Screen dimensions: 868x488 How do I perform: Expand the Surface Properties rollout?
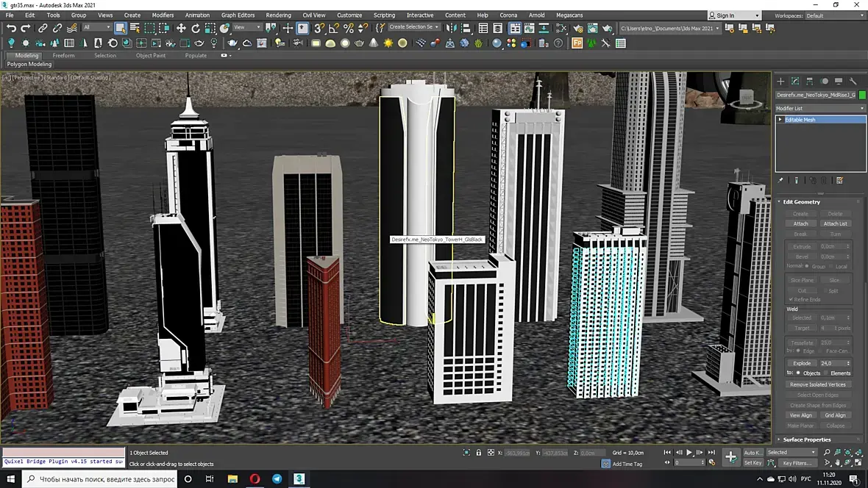click(806, 439)
